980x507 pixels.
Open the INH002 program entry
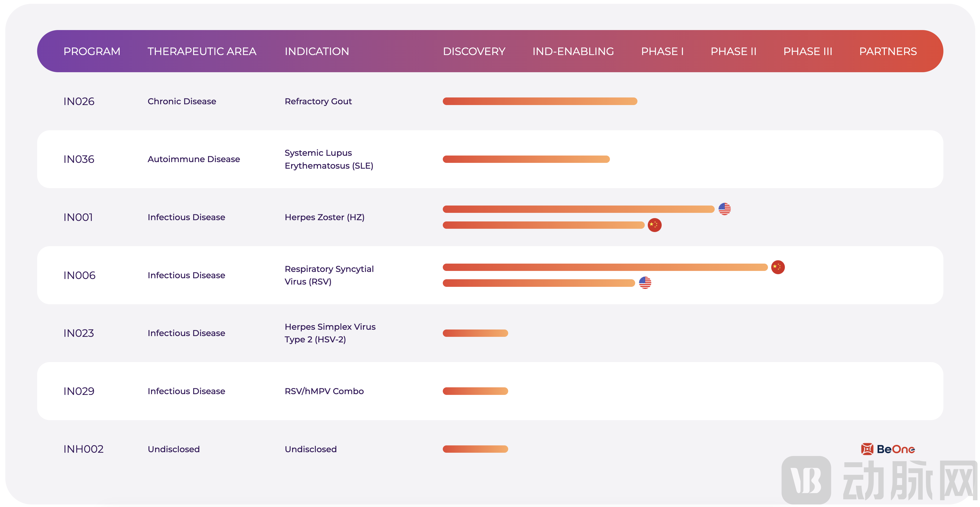(x=83, y=449)
